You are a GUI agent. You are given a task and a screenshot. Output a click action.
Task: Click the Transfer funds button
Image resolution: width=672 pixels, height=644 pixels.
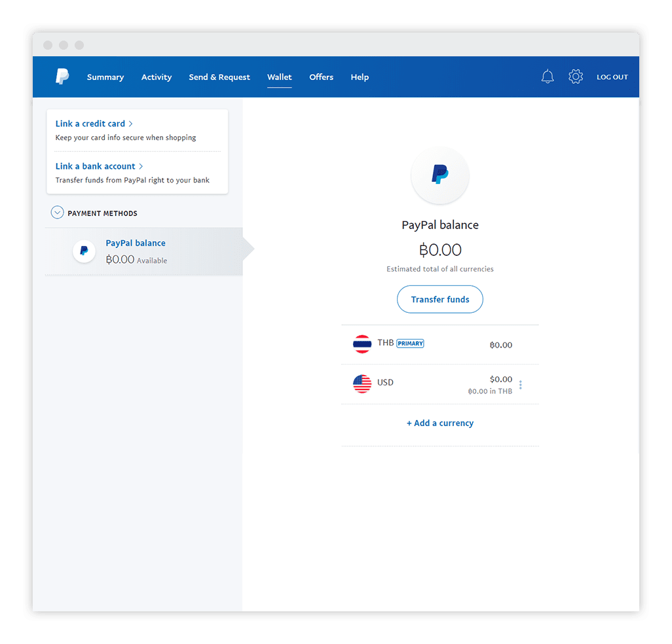tap(440, 299)
